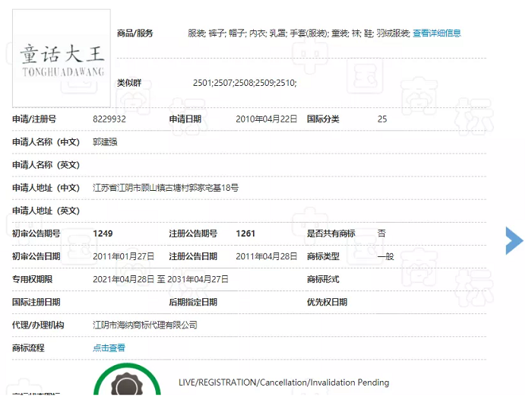
Task: Click the 商标类型 label
Action: coord(323,256)
